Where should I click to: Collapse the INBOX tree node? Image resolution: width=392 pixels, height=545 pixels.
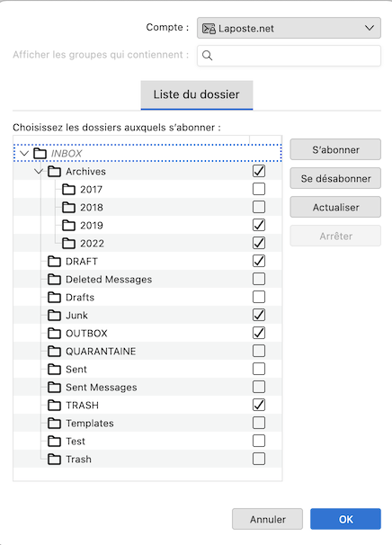tap(24, 153)
